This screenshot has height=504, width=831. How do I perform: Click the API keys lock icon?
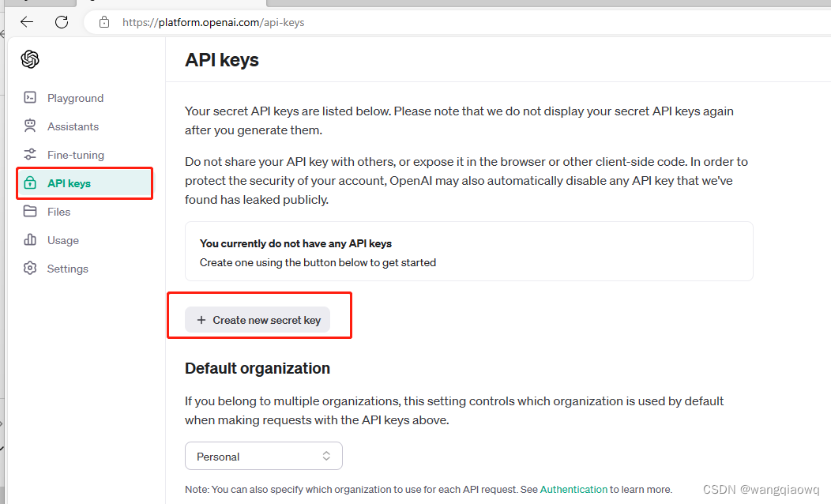pos(30,182)
